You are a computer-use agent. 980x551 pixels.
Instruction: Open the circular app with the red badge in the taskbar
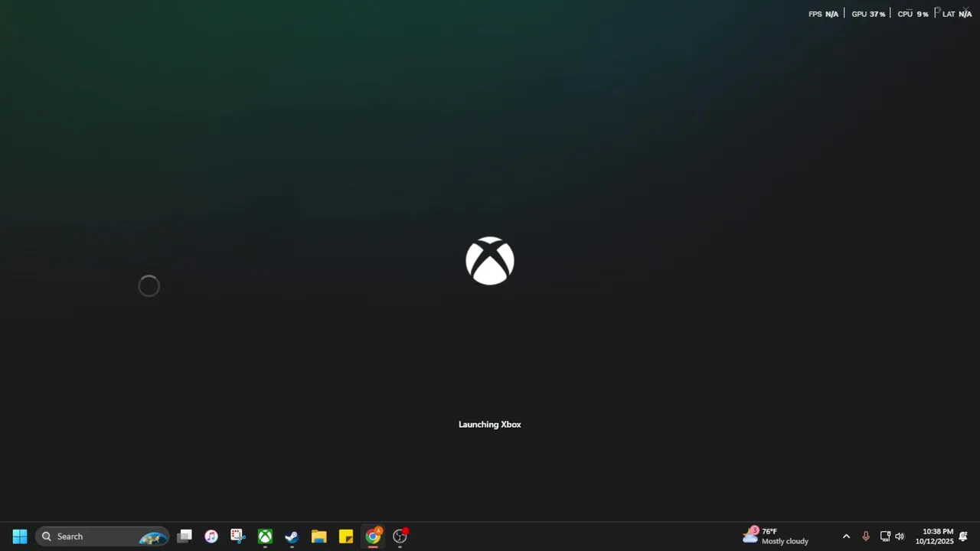[400, 536]
